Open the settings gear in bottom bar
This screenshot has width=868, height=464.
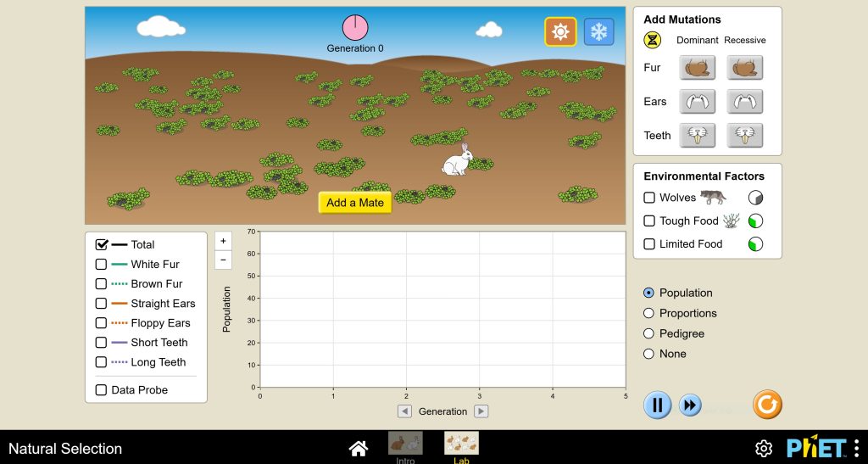pyautogui.click(x=764, y=449)
